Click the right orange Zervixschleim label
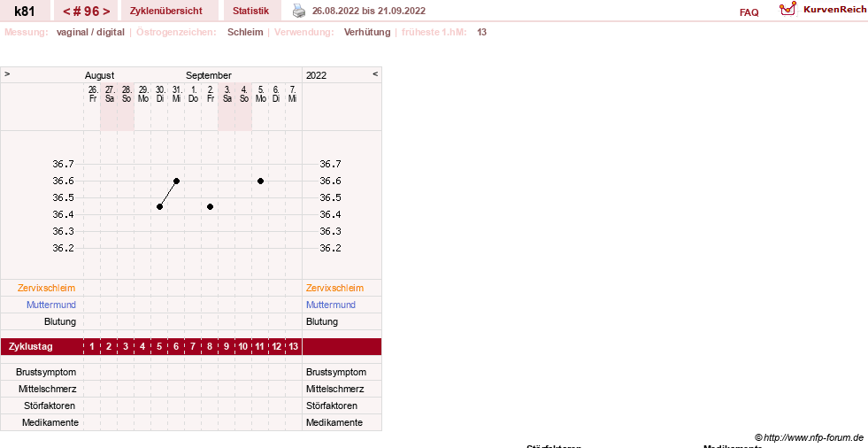 [x=335, y=288]
